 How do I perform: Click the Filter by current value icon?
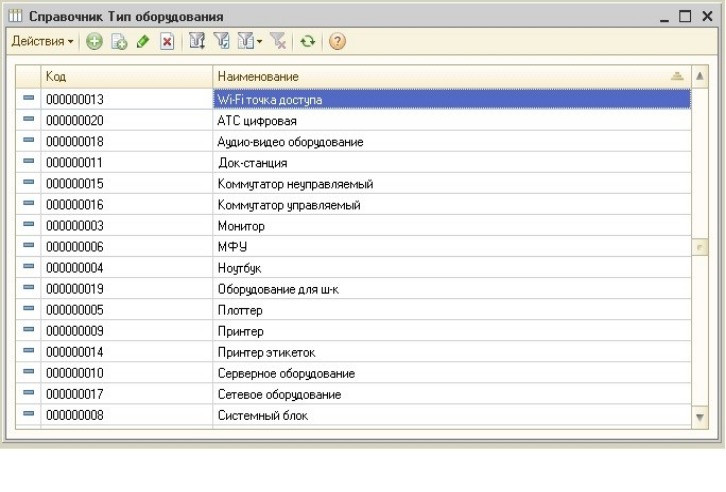220,42
